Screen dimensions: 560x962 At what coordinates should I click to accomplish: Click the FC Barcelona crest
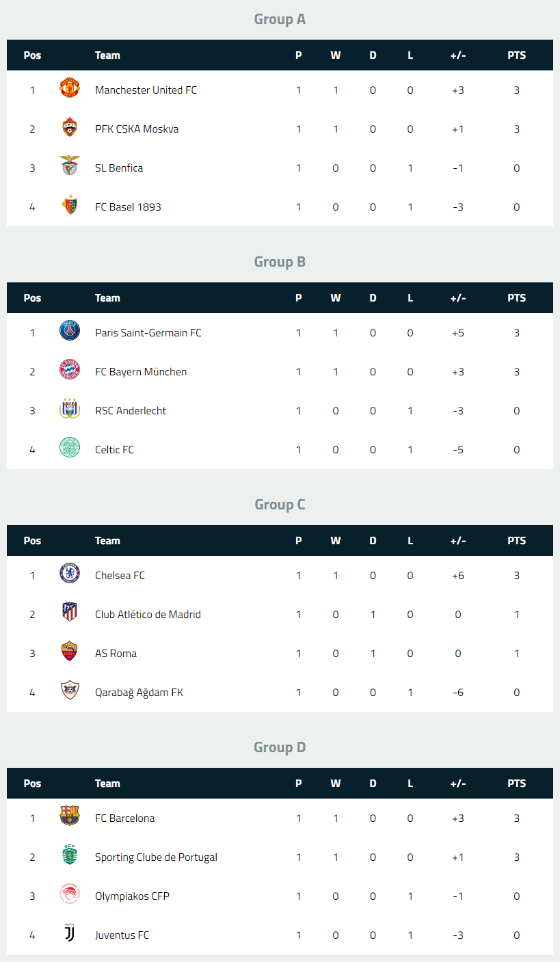pos(70,818)
